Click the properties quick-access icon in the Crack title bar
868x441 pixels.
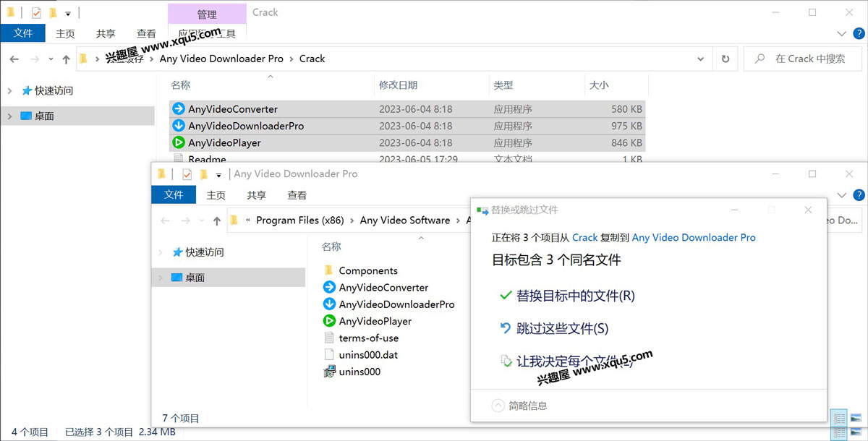36,12
